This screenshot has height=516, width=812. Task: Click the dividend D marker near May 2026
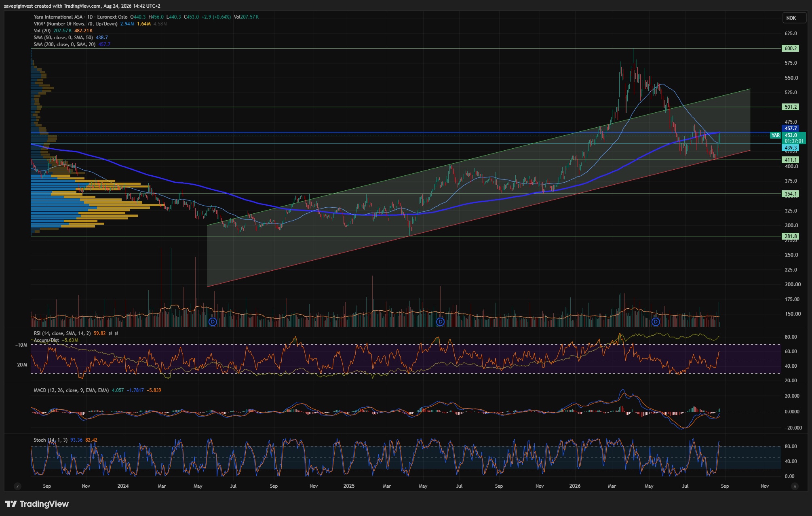656,322
